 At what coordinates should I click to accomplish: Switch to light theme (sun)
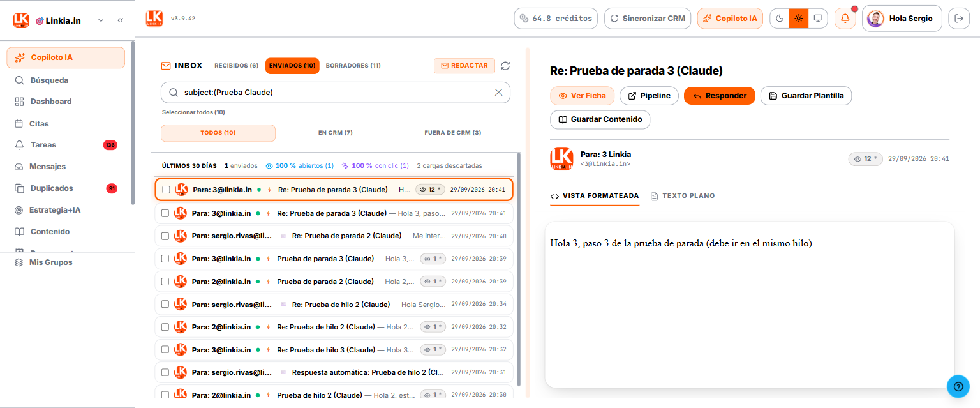tap(798, 19)
